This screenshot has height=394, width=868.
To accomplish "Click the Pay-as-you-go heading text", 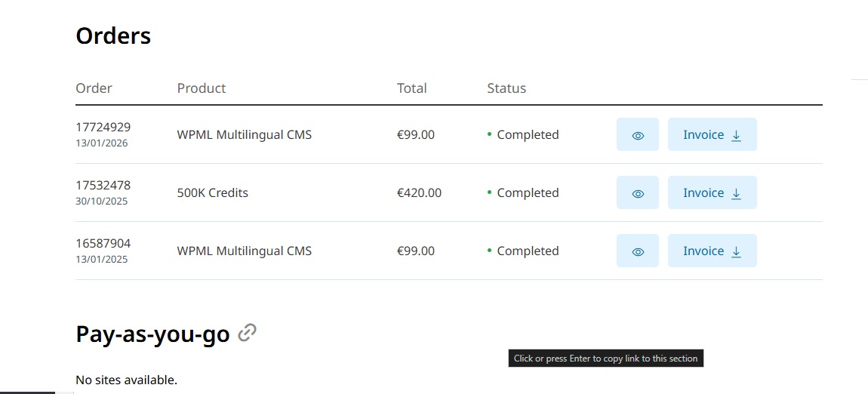I will 152,334.
